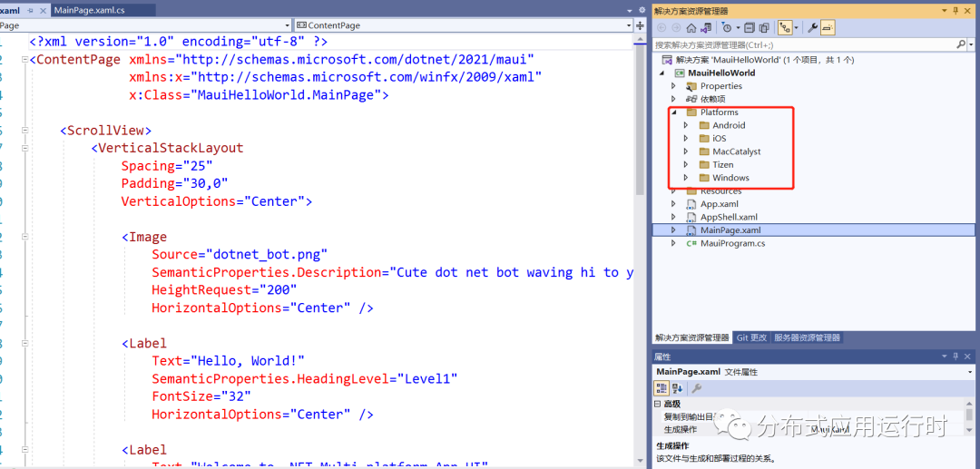The image size is (980, 469).
Task: Click the editor split-window handle
Action: pos(640,25)
